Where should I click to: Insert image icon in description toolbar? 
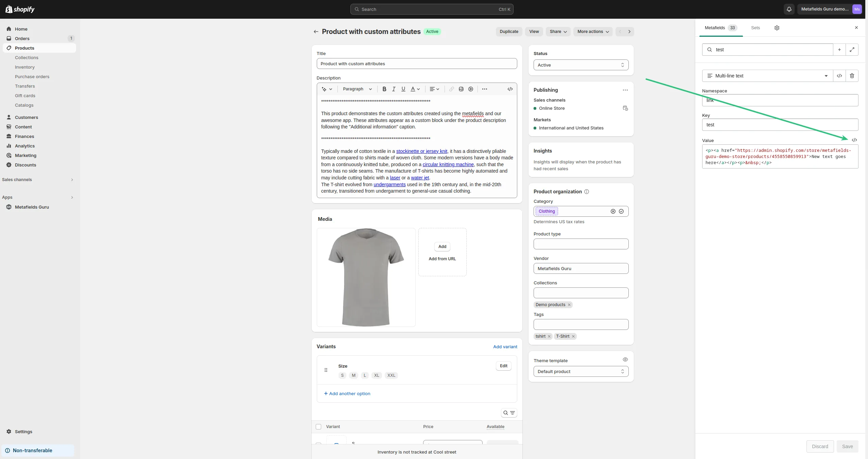tap(461, 89)
